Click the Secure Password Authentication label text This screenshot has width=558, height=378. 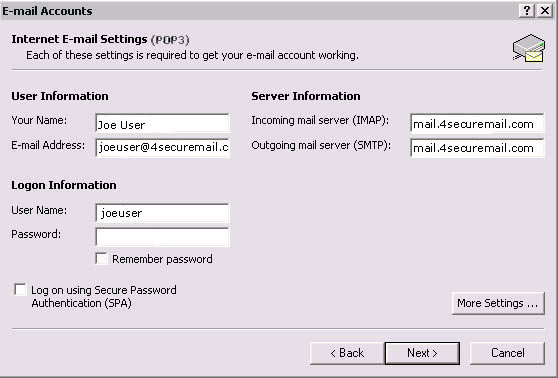[x=104, y=296]
